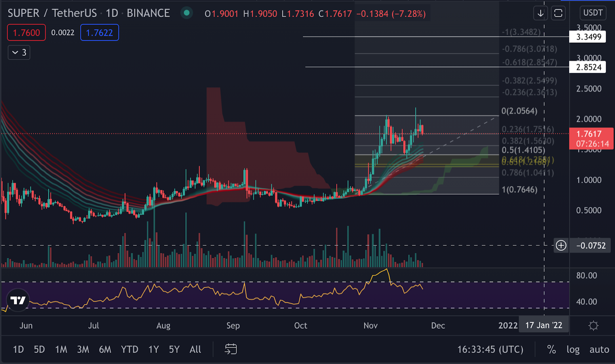This screenshot has height=364, width=615.
Task: Click the 3.3499 price label
Action: click(x=588, y=37)
